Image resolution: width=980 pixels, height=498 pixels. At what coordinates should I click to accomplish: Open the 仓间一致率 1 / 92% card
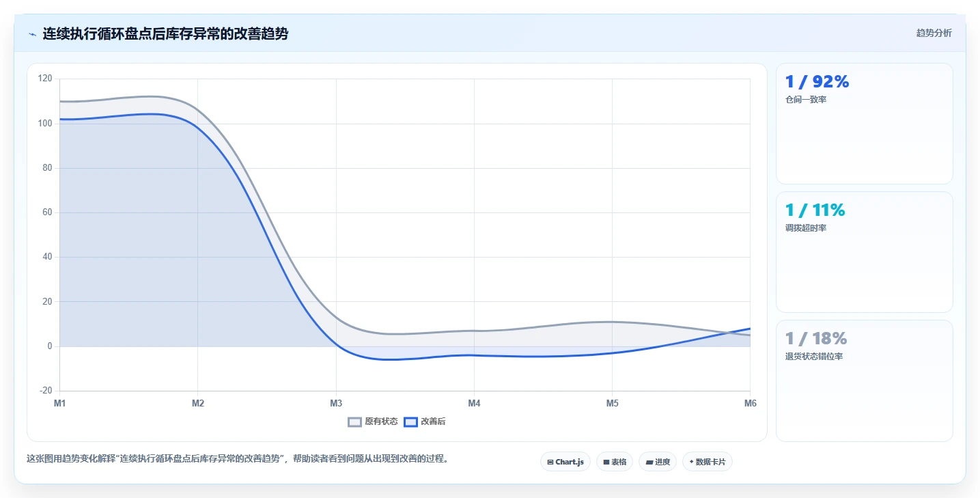(865, 124)
